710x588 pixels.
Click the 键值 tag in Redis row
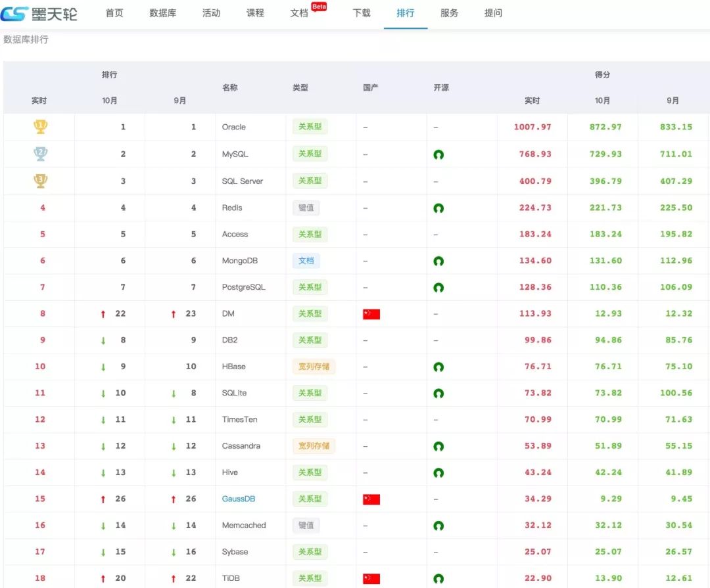(x=306, y=208)
